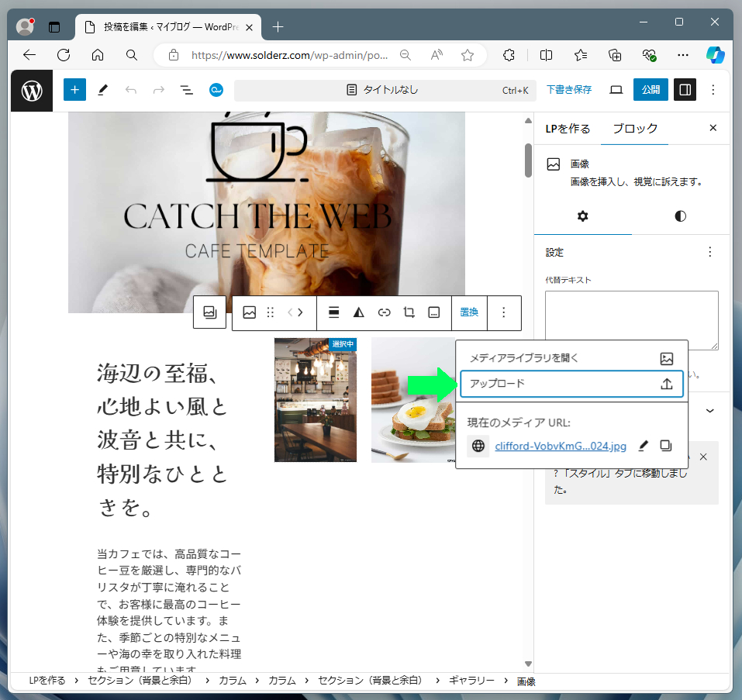
Task: Choose メディアライブラリを開く menu item
Action: point(571,358)
